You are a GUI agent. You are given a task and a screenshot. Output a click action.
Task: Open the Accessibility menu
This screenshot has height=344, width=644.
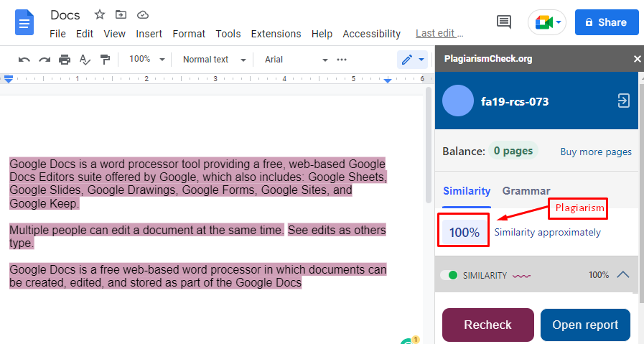tap(371, 34)
